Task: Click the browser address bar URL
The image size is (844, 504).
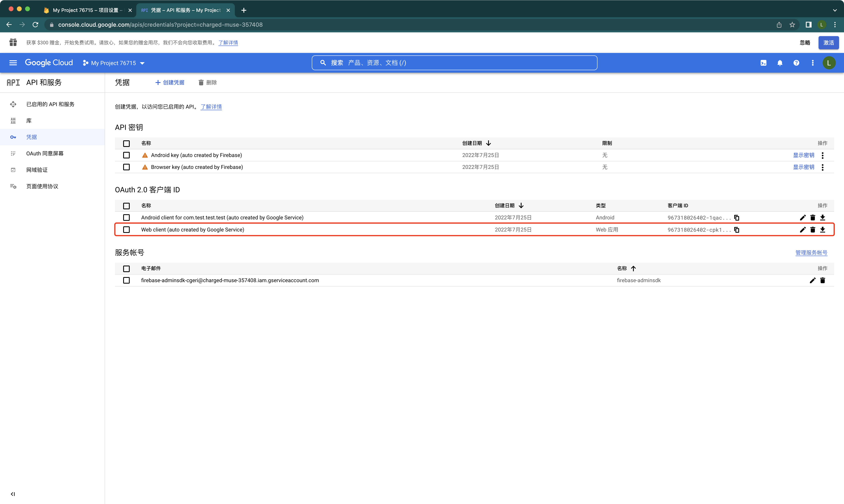Action: (160, 24)
